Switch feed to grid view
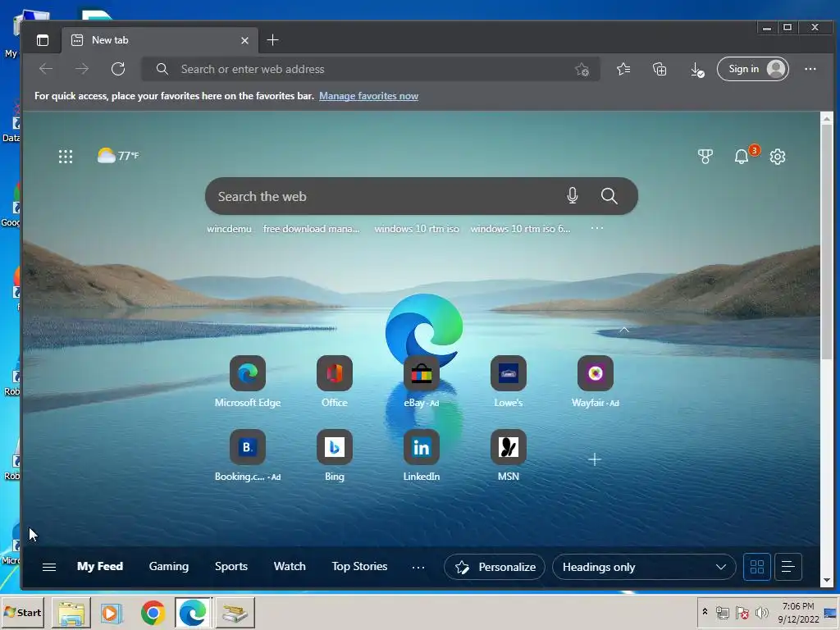The height and width of the screenshot is (630, 840). click(x=757, y=567)
